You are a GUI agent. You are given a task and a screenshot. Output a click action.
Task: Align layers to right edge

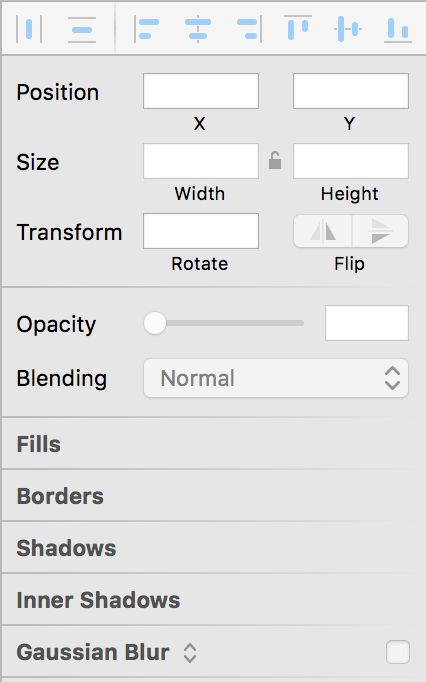(x=249, y=29)
